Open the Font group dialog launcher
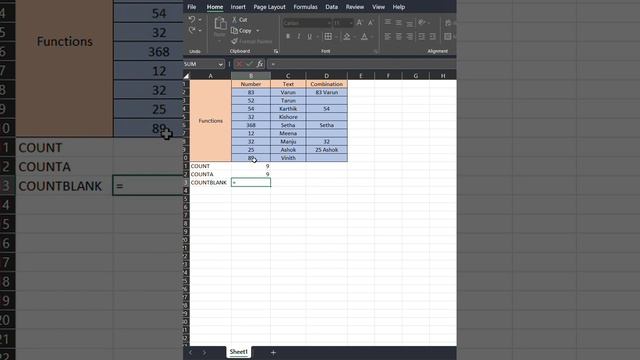640x360 pixels. (376, 51)
